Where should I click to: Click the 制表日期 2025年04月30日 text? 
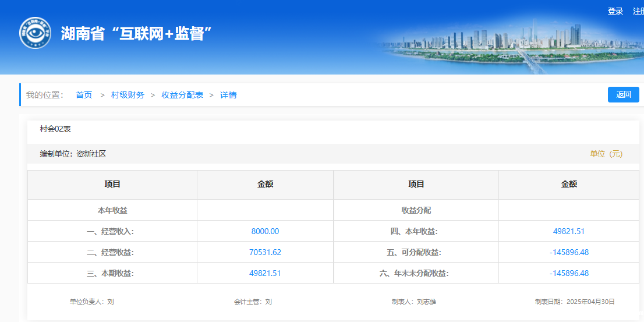[x=575, y=302]
